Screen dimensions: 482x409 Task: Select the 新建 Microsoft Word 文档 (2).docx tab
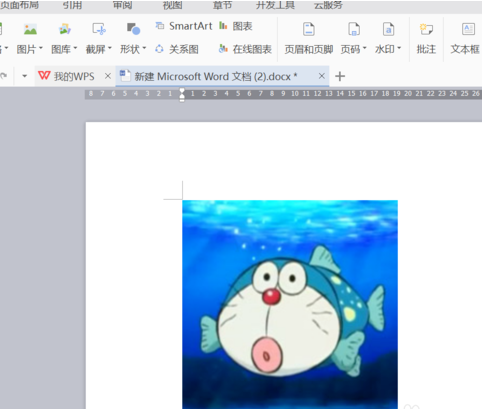(x=222, y=76)
